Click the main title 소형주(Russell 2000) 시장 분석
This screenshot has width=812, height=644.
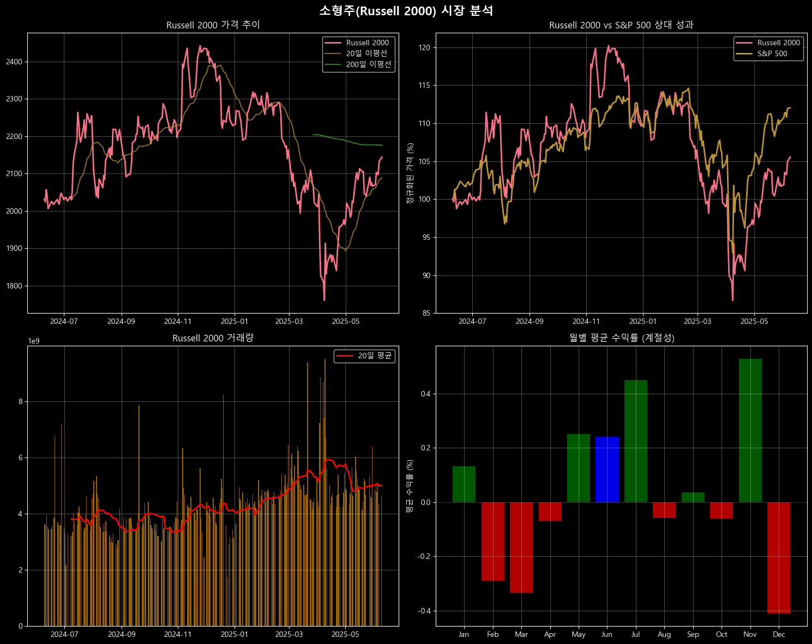click(x=406, y=11)
